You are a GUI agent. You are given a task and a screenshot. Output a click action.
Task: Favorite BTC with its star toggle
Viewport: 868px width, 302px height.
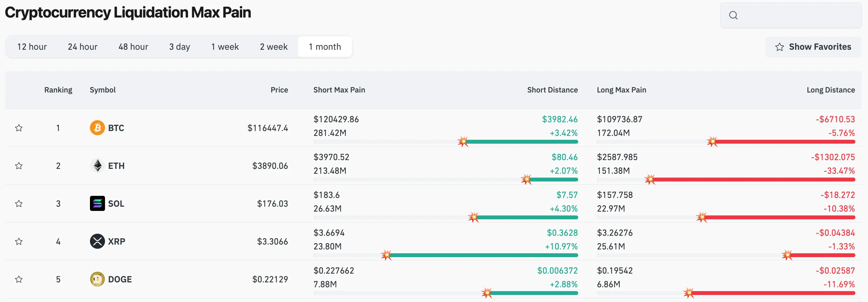click(x=19, y=128)
